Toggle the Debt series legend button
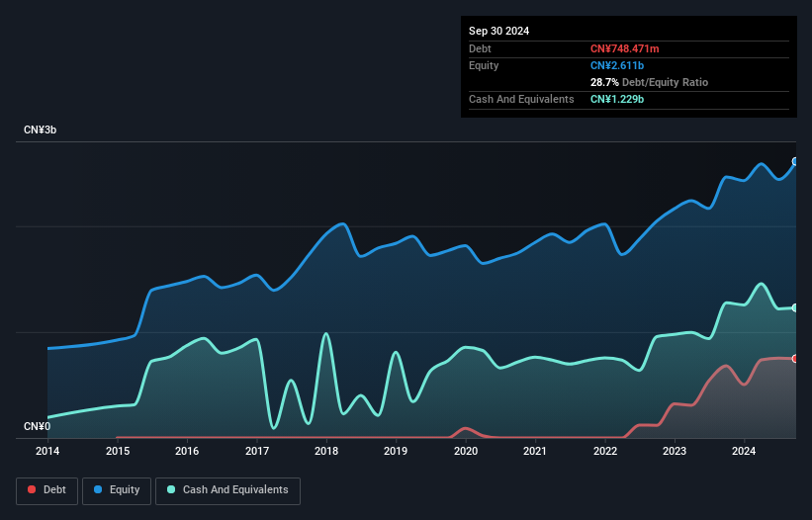Viewport: 812px width, 520px height. [x=47, y=490]
